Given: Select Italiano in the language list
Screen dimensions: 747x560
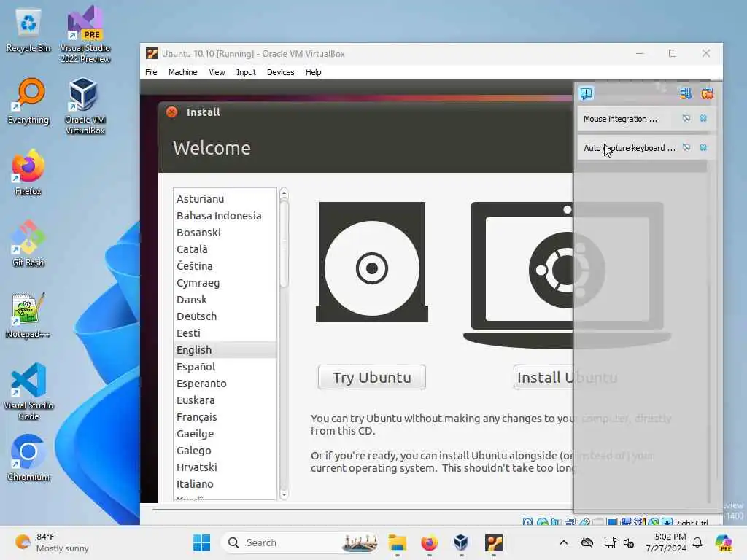Looking at the screenshot, I should click(x=225, y=484).
